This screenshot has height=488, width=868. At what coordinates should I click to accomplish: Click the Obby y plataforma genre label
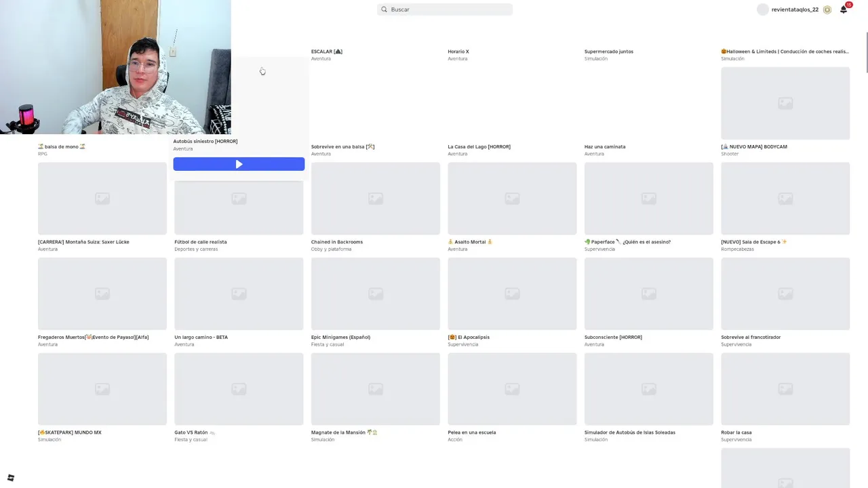point(331,249)
